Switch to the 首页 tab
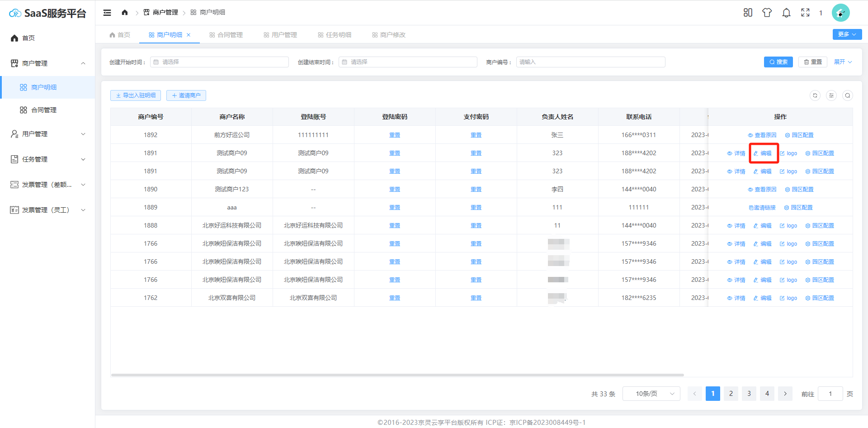The height and width of the screenshot is (428, 868). coord(120,35)
